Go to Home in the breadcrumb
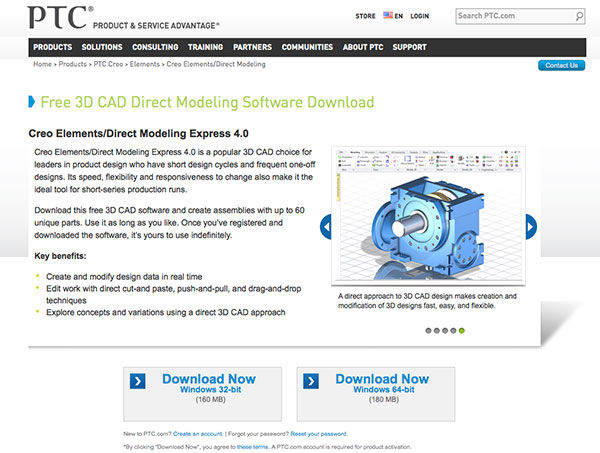 (x=42, y=64)
